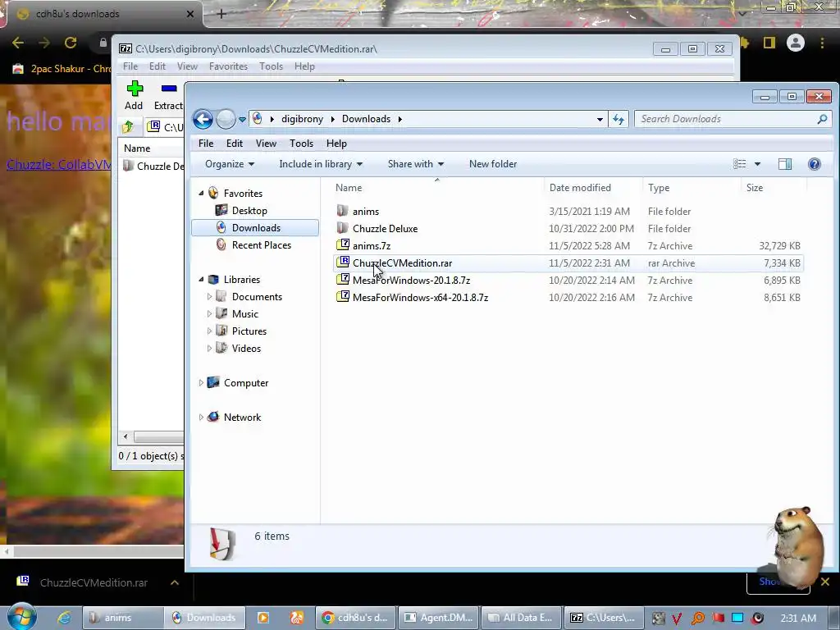Click the Extract button in 7-Zip
Image resolution: width=840 pixels, height=630 pixels.
tap(168, 95)
